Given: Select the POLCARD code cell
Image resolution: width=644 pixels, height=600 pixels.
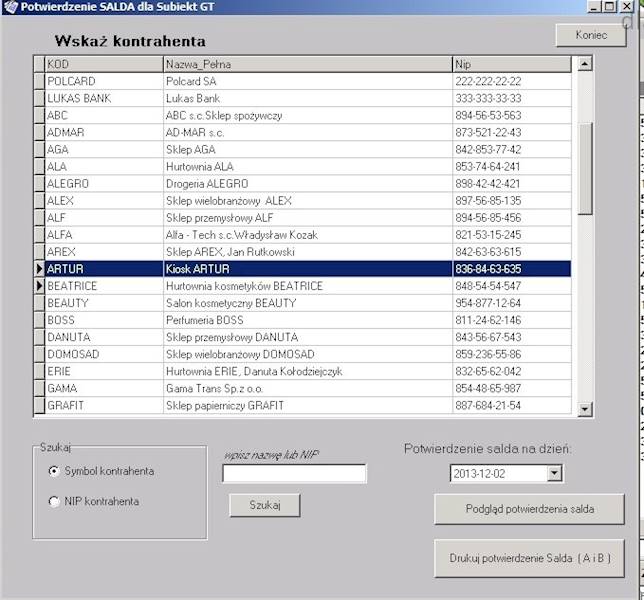Looking at the screenshot, I should [x=104, y=81].
